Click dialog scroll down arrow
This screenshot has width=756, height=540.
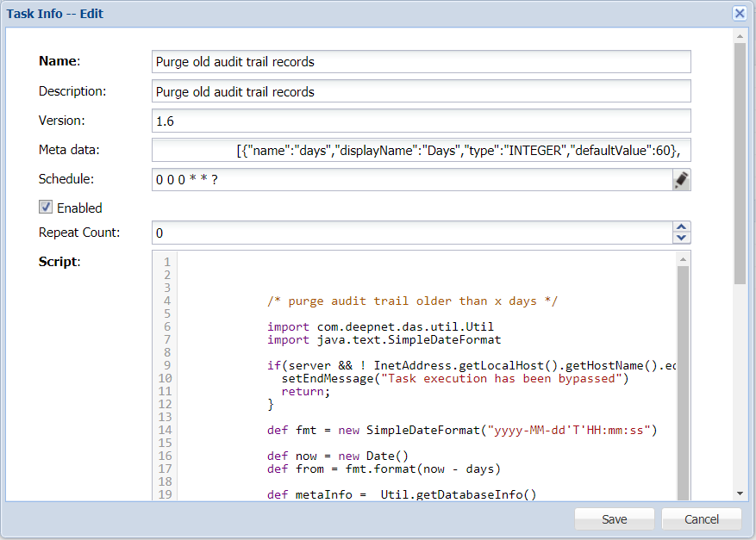click(740, 493)
